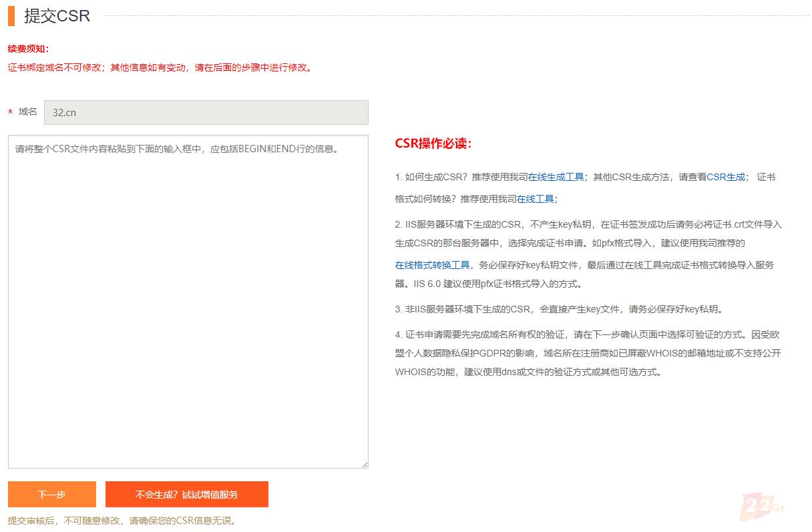Click inside the CSR paste text area

pos(189,300)
